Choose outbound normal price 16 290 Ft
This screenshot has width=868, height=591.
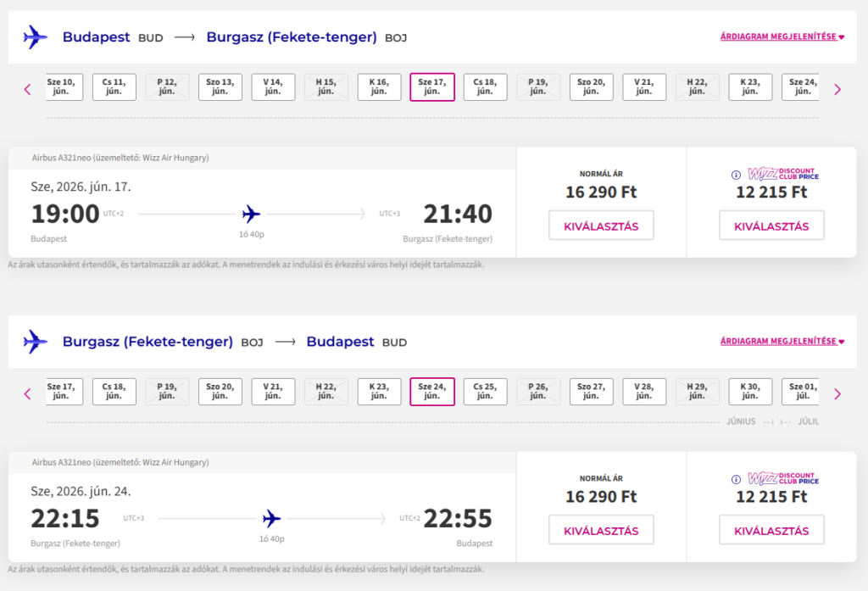tap(601, 226)
